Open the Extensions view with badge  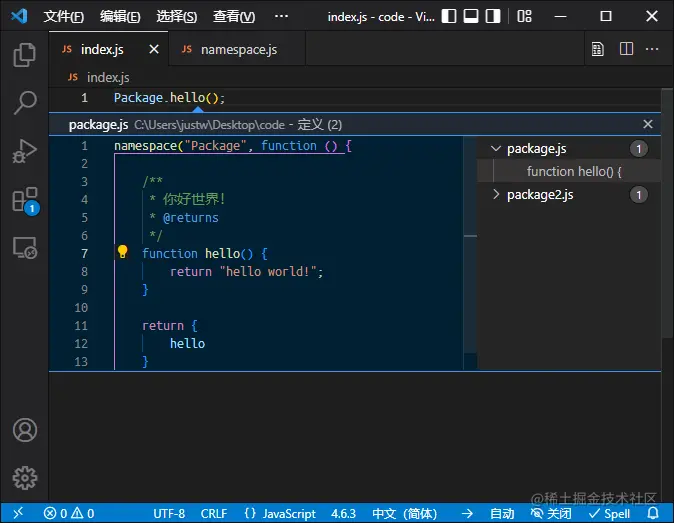tap(25, 200)
